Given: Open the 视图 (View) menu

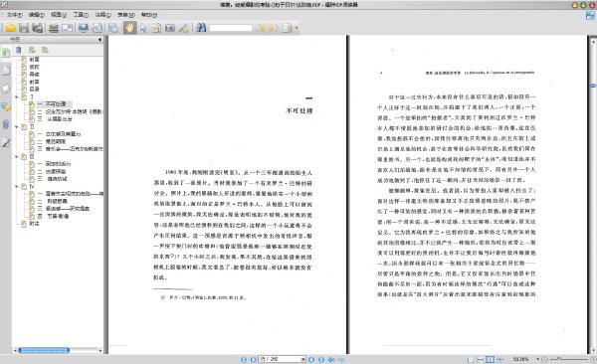Looking at the screenshot, I should 59,15.
